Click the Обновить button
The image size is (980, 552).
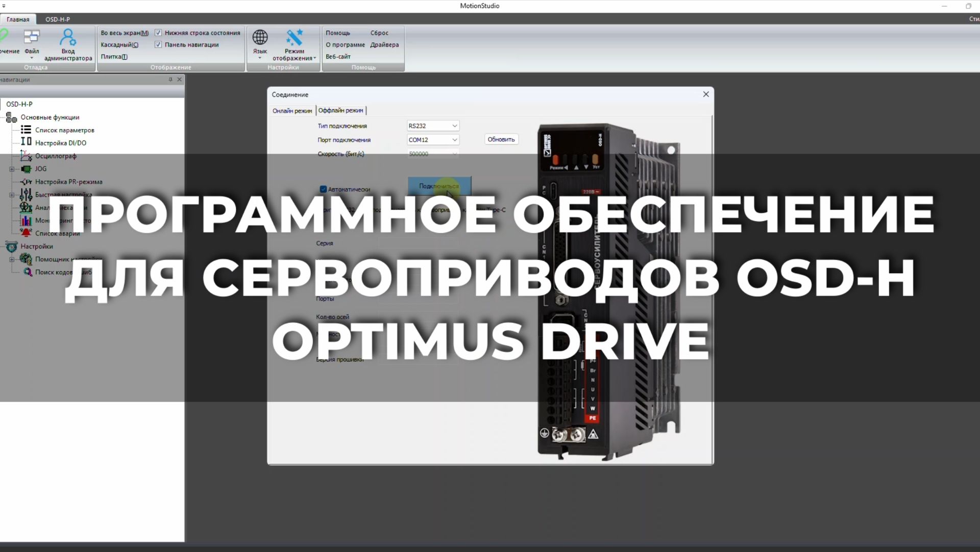point(501,139)
